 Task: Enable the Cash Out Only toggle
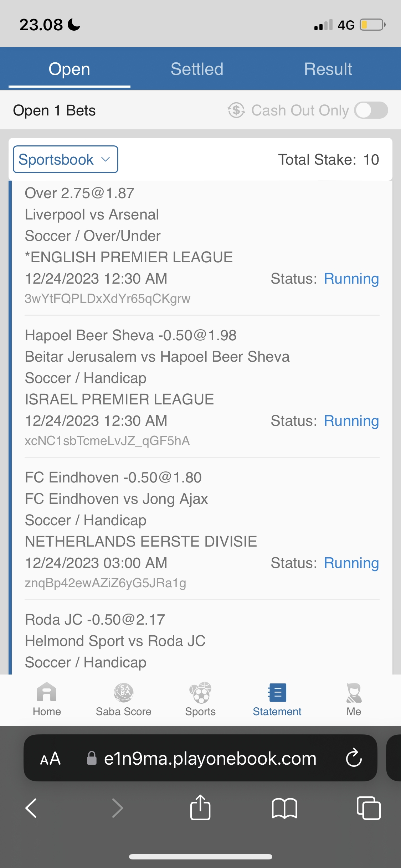(x=371, y=110)
